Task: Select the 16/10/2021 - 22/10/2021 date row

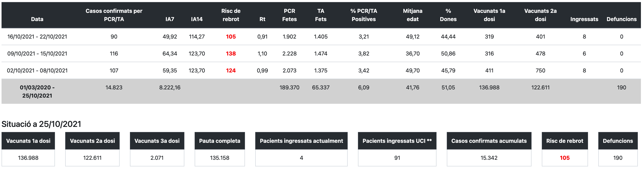Action: point(37,36)
